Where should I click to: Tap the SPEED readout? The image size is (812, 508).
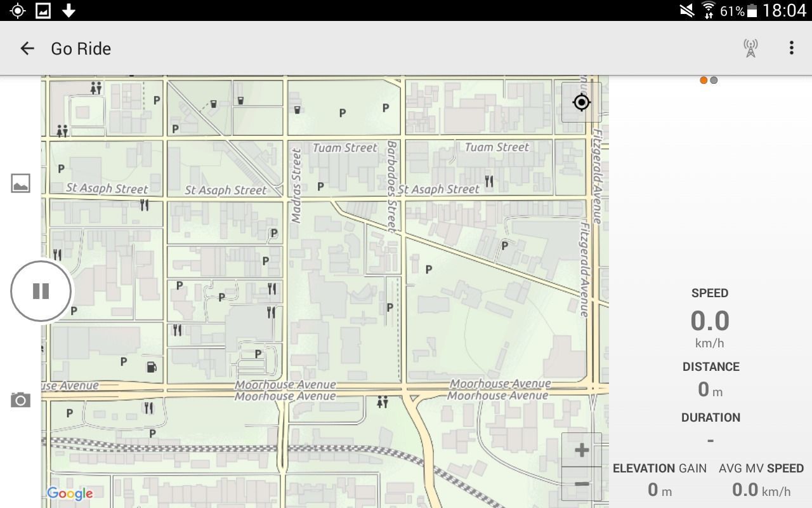[x=710, y=321]
